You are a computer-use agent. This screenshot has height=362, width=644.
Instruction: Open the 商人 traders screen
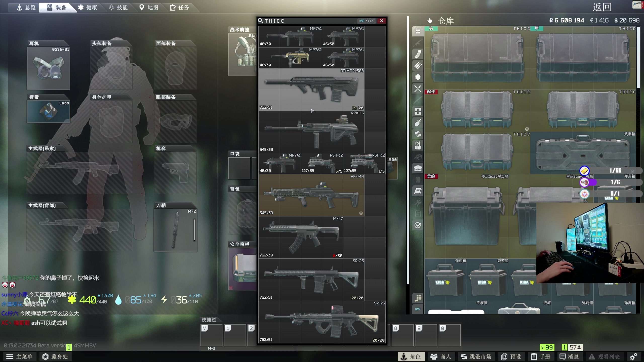click(441, 356)
